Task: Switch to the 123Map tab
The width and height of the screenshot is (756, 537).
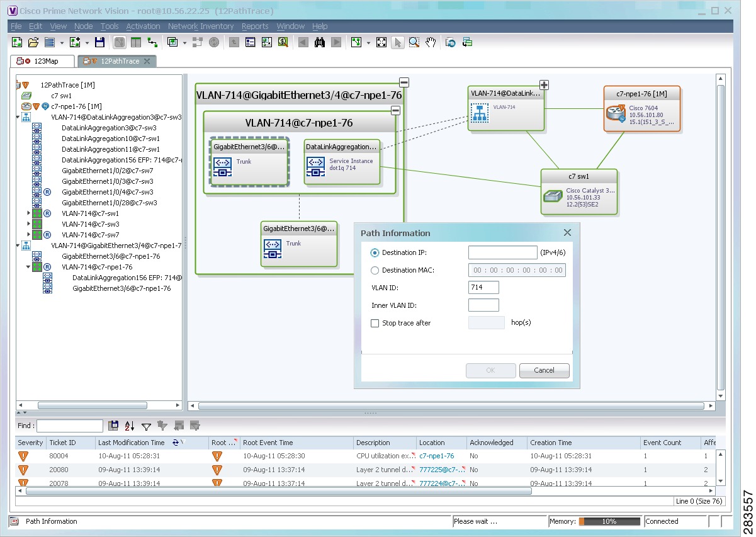Action: [42, 61]
